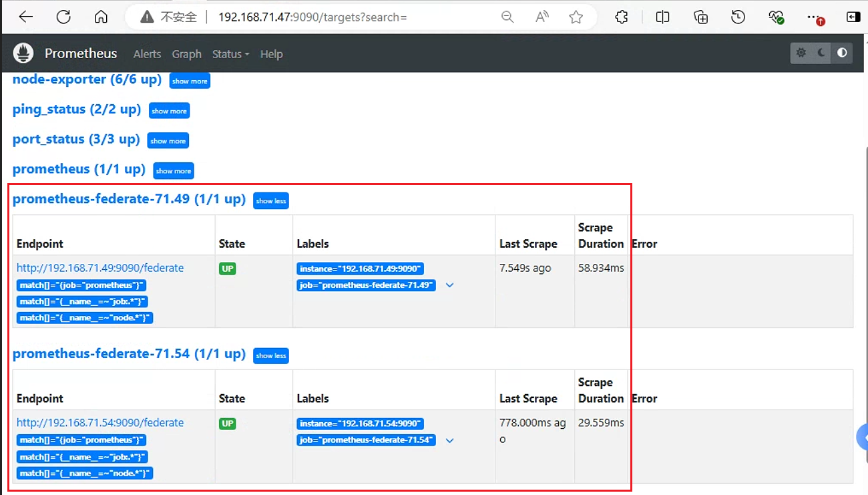Image resolution: width=868 pixels, height=495 pixels.
Task: Open the 192.168.71.49:9090/federate endpoint link
Action: [x=100, y=268]
